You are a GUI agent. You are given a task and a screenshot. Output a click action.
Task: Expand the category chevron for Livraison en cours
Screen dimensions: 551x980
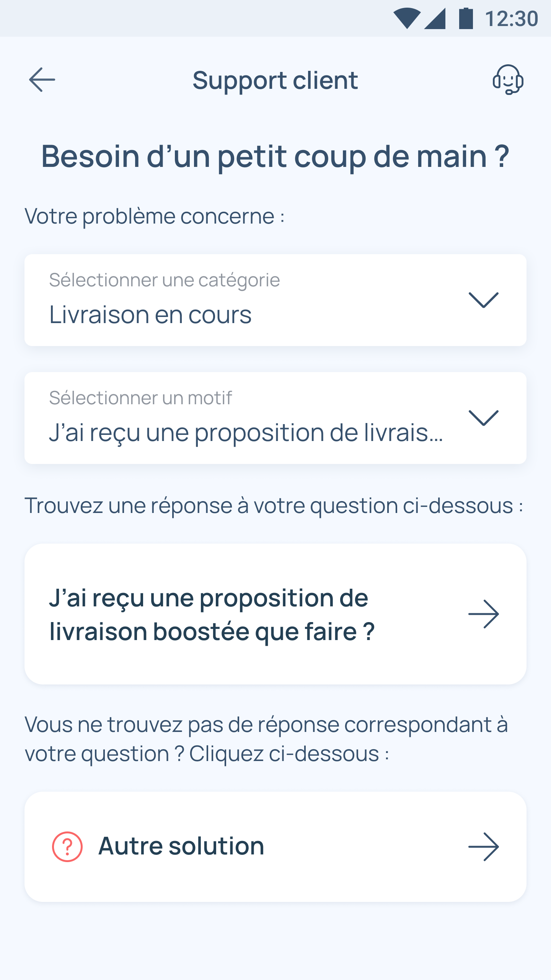point(484,300)
